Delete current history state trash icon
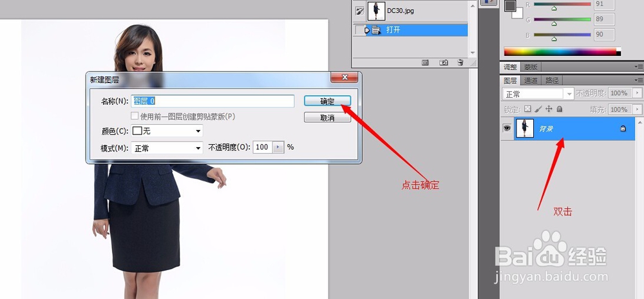Viewport: 644px width, 299px height. coord(460,63)
